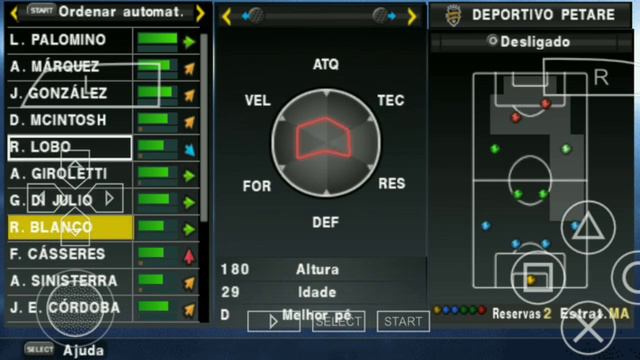Screen dimensions: 640x360
Task: Click left yellow arrow of stats panel header
Action: coord(227,17)
